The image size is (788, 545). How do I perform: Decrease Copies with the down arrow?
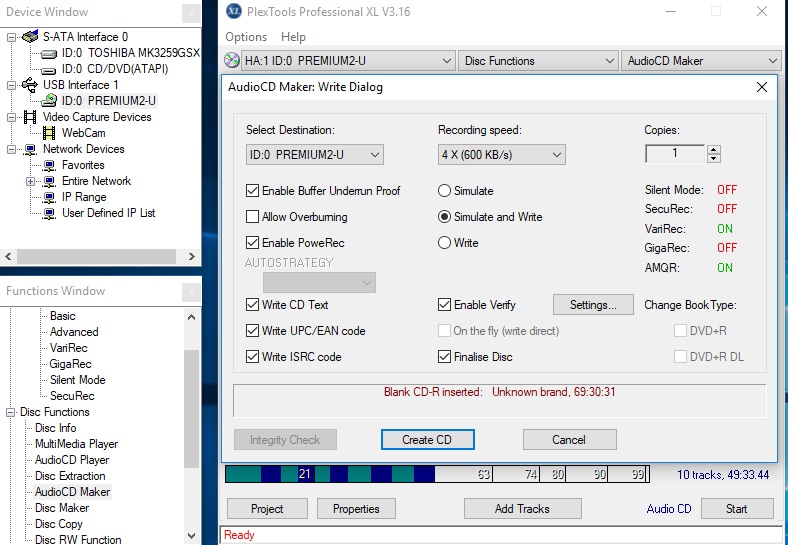714,158
